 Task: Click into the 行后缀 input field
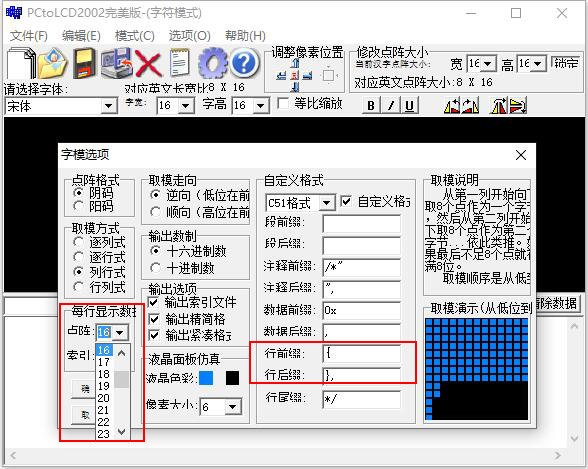362,375
